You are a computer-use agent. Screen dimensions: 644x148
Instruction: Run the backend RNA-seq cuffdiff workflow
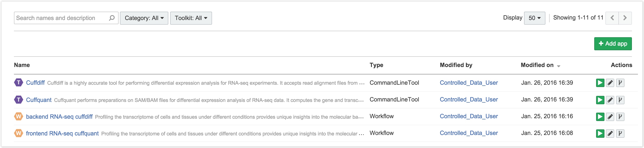[600, 117]
